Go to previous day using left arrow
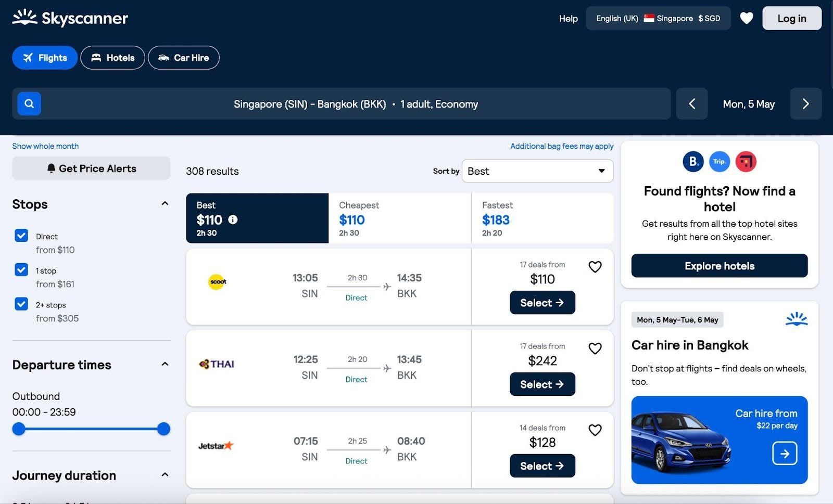This screenshot has height=504, width=833. (691, 104)
